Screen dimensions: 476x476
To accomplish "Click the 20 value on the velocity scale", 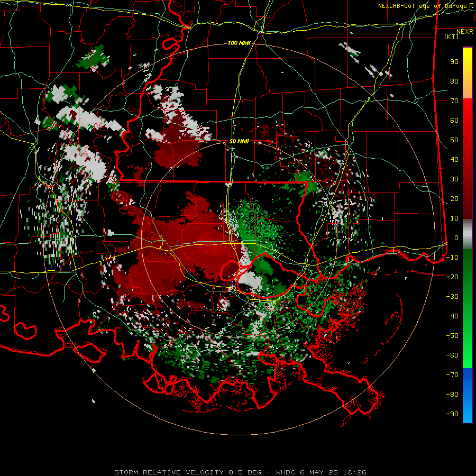I will [x=454, y=199].
